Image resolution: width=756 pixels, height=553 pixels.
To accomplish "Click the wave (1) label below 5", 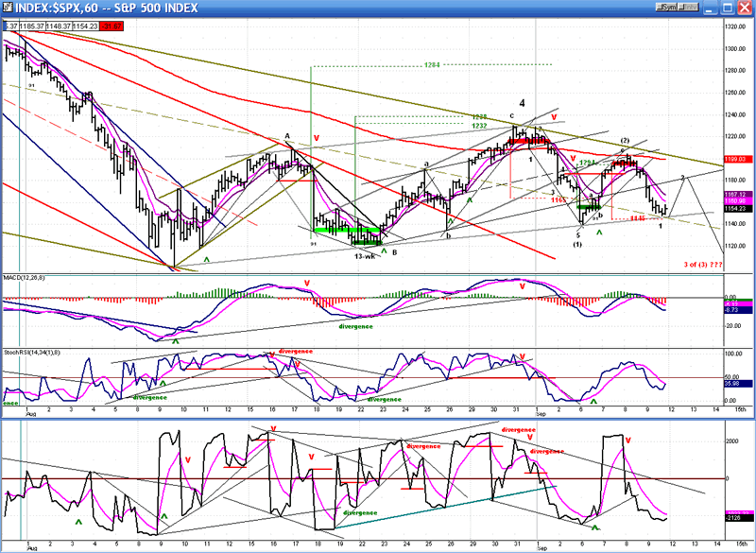I will point(577,245).
